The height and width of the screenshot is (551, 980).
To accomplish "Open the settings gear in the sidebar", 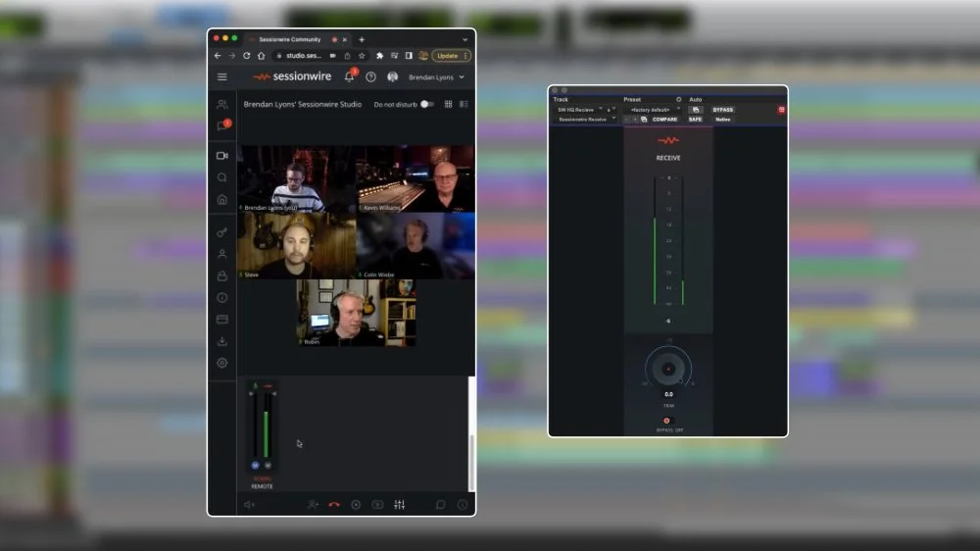I will click(221, 363).
